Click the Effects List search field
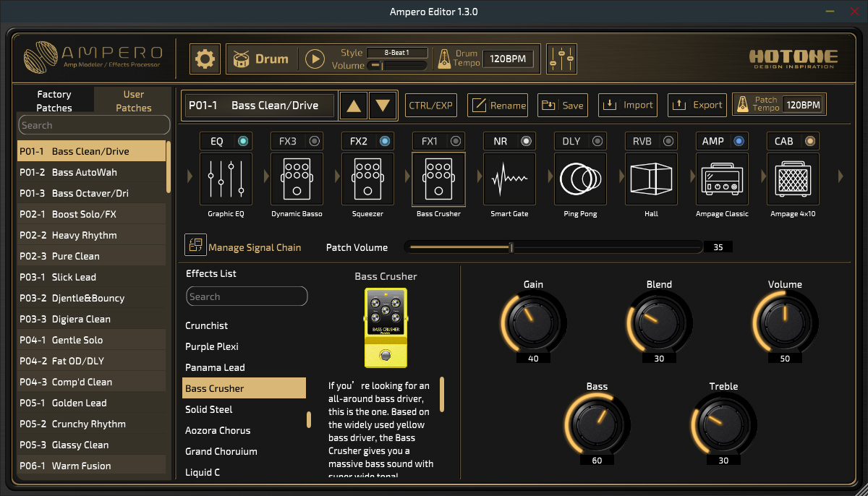Screen dimensions: 868x496 pyautogui.click(x=247, y=296)
